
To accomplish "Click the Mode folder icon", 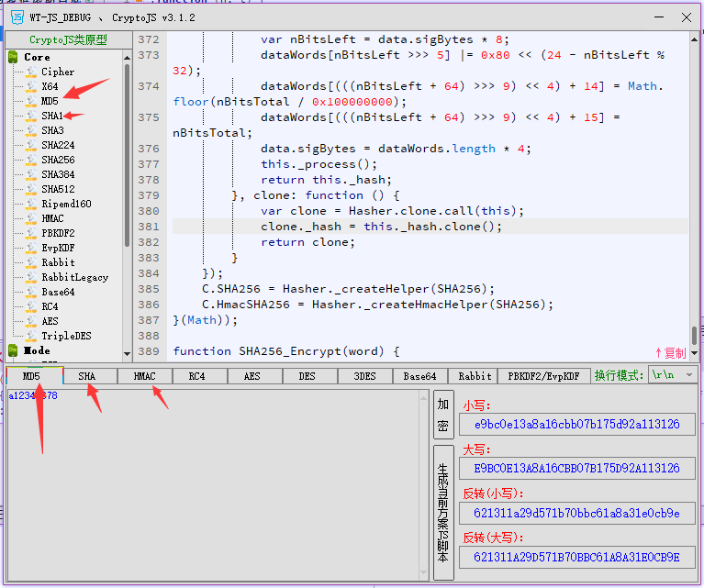I will tap(14, 350).
